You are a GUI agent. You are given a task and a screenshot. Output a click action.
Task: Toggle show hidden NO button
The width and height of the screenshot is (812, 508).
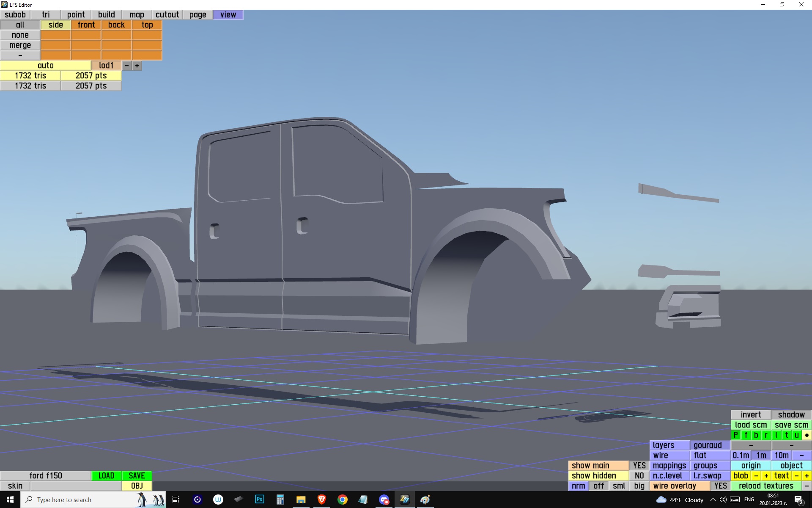click(x=639, y=476)
